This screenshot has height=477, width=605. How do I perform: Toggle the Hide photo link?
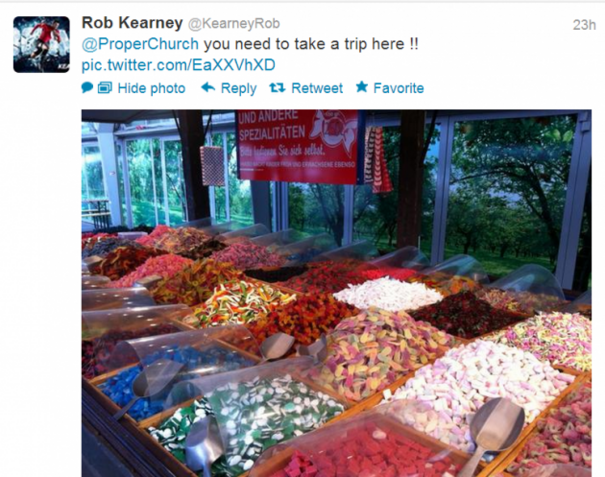pos(151,88)
